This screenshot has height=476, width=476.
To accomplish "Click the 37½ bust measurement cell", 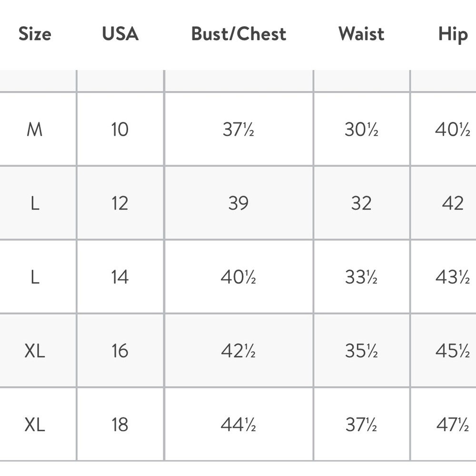I will point(238,129).
